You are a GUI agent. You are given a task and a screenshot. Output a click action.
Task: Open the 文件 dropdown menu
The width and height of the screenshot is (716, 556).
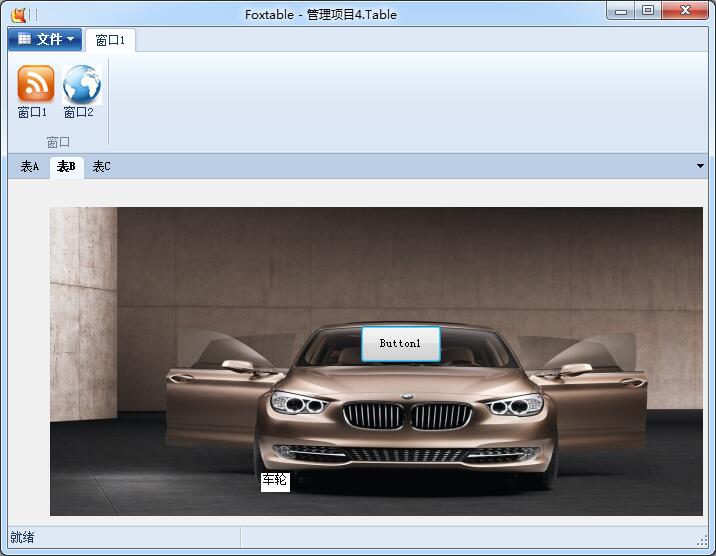(45, 40)
